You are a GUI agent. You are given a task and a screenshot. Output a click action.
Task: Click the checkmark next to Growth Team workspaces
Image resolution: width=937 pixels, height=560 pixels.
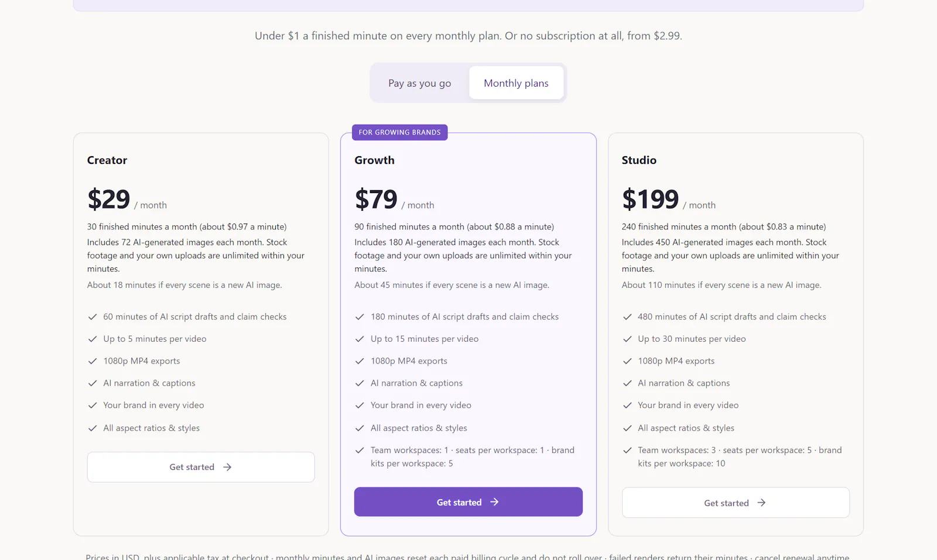click(360, 450)
